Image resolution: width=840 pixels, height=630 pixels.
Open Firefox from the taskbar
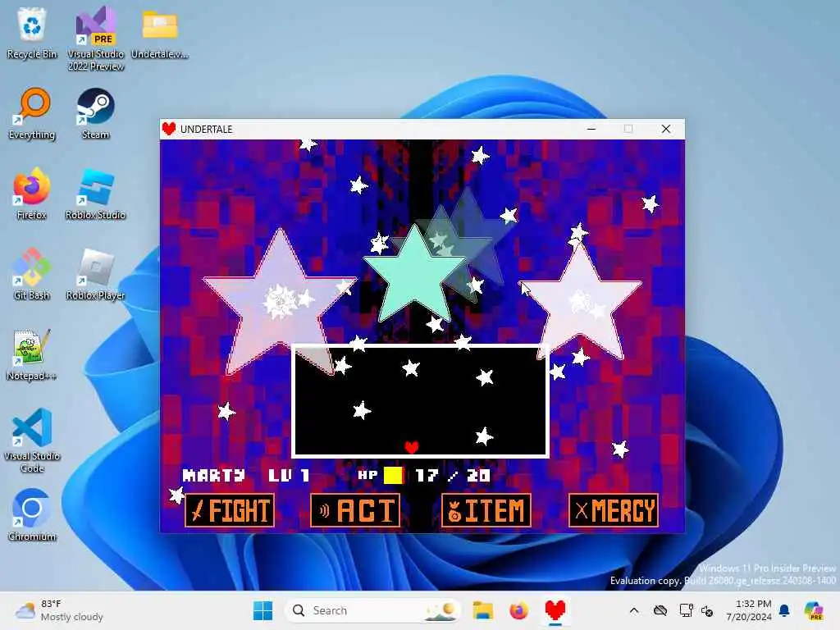coord(518,610)
